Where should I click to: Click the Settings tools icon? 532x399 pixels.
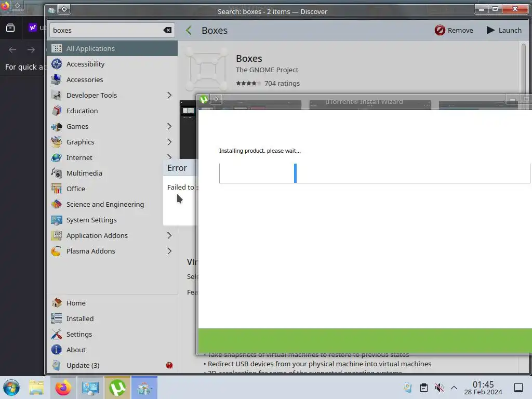point(56,334)
